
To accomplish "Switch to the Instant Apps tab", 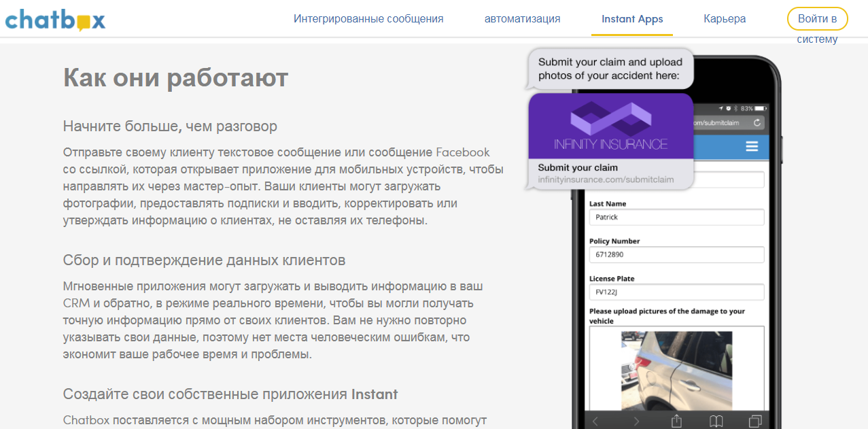I will [x=631, y=19].
